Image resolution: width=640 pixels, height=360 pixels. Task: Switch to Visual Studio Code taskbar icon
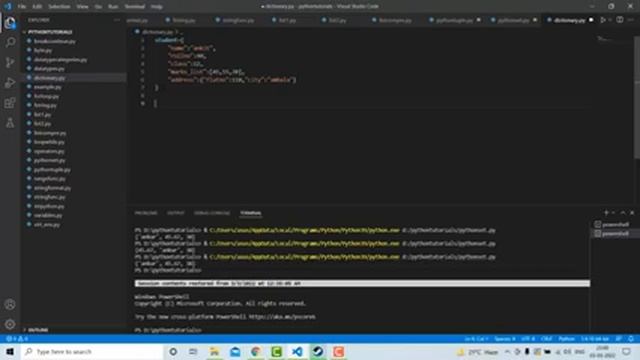pos(297,351)
